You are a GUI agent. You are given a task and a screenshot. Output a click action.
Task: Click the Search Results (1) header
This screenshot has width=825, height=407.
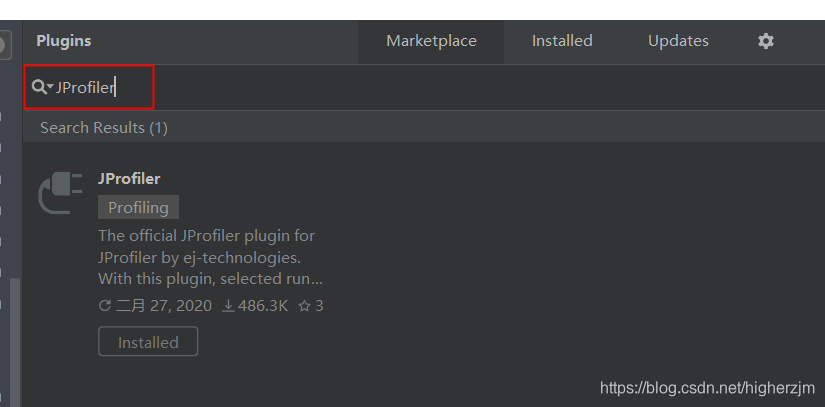(x=104, y=128)
